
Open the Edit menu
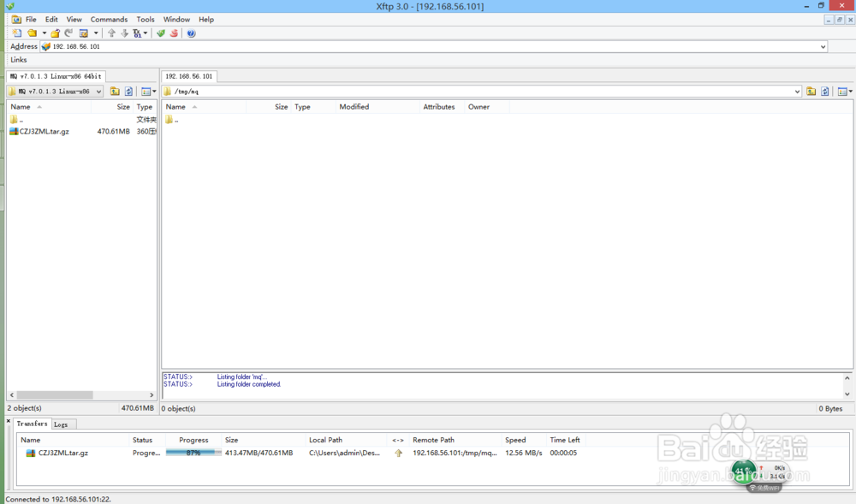pyautogui.click(x=51, y=19)
